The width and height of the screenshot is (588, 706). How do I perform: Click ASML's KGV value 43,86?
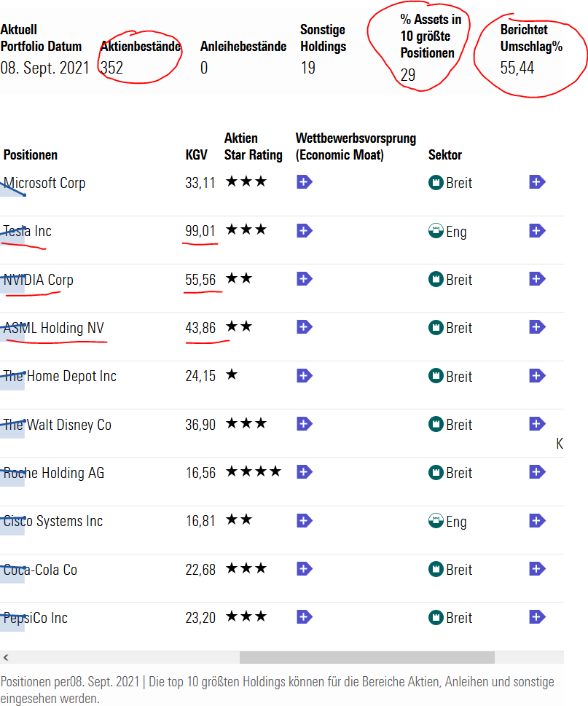click(x=200, y=328)
